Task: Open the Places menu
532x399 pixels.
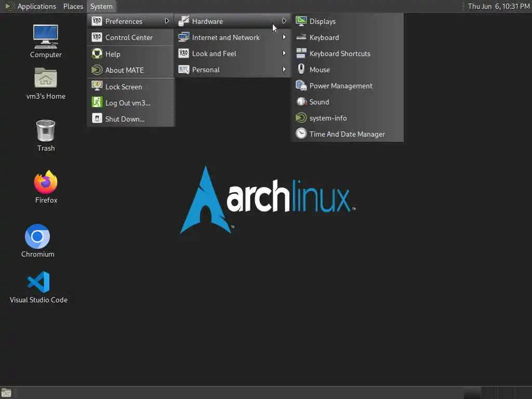Action: 73,6
